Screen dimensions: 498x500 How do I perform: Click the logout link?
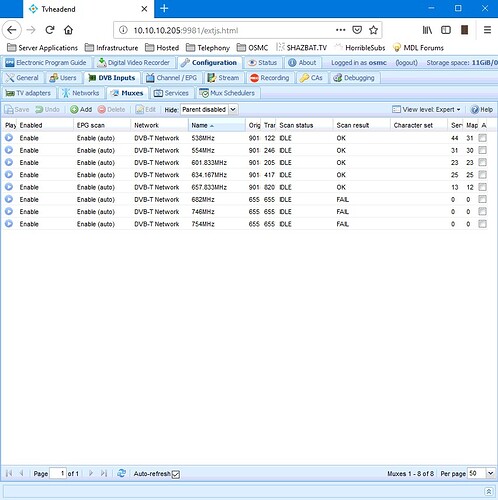pos(406,63)
